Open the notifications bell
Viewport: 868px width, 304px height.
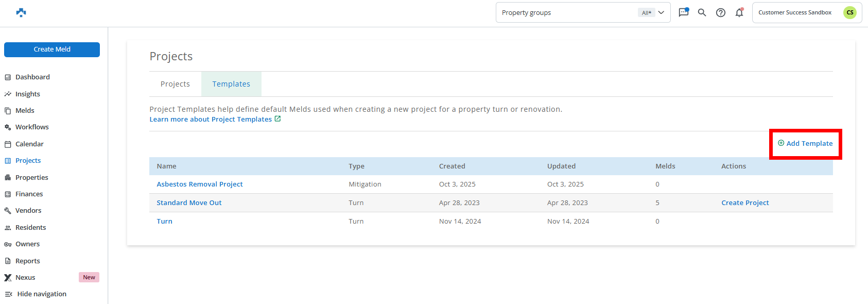[739, 12]
